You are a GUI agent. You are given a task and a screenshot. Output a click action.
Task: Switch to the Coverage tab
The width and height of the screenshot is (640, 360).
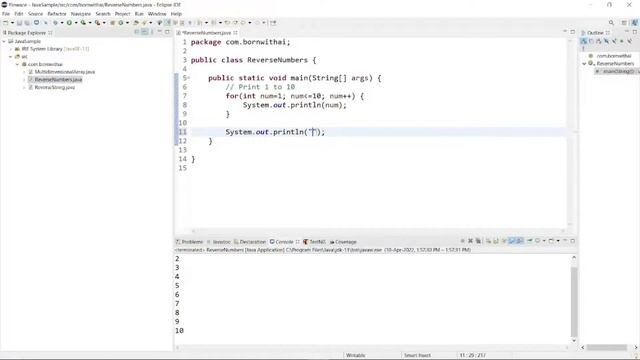(x=343, y=242)
